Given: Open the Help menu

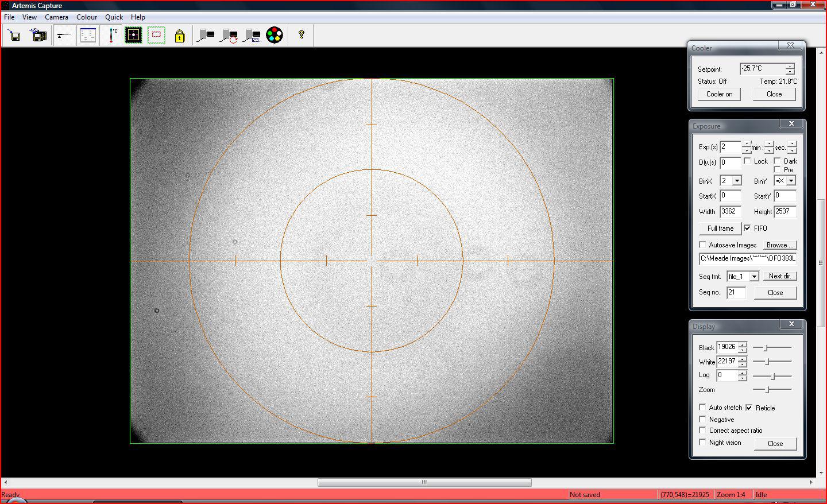Looking at the screenshot, I should [x=138, y=17].
